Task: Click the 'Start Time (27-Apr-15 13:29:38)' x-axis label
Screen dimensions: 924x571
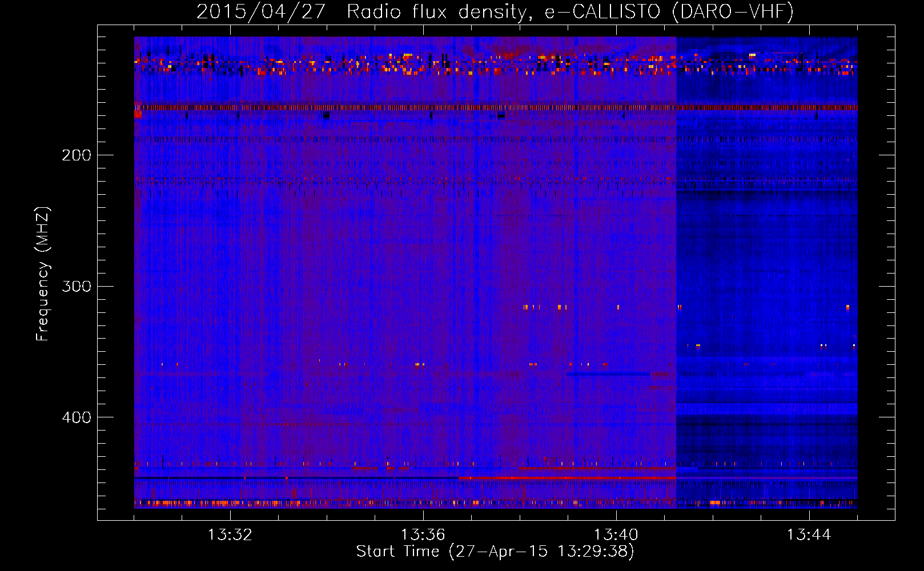Action: tap(495, 552)
